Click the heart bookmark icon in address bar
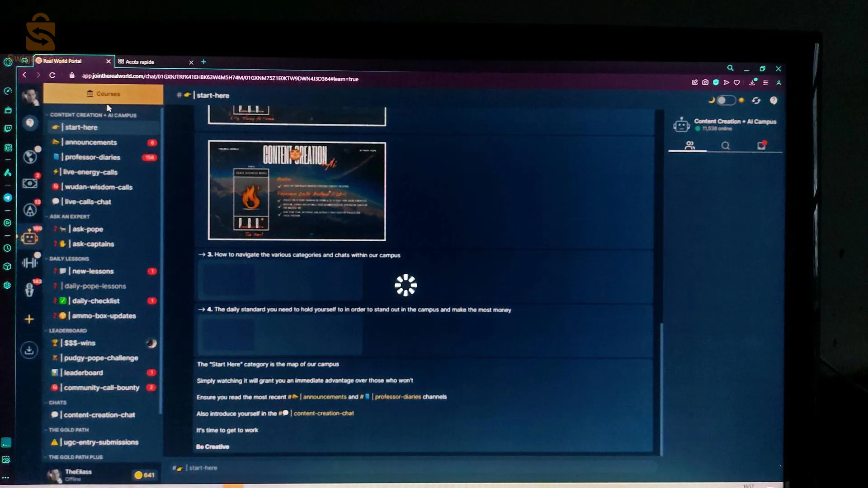 pos(737,82)
